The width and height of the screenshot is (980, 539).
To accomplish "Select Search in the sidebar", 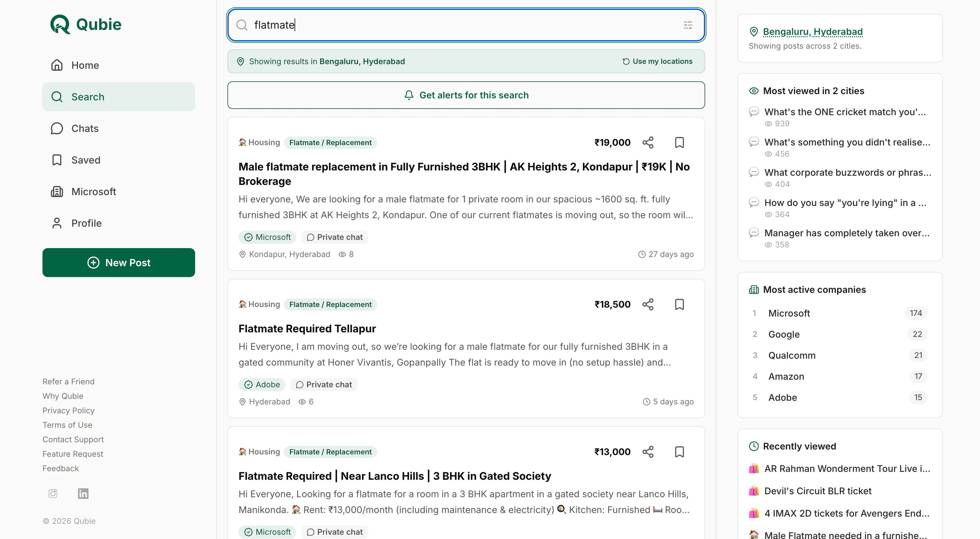I will point(119,97).
